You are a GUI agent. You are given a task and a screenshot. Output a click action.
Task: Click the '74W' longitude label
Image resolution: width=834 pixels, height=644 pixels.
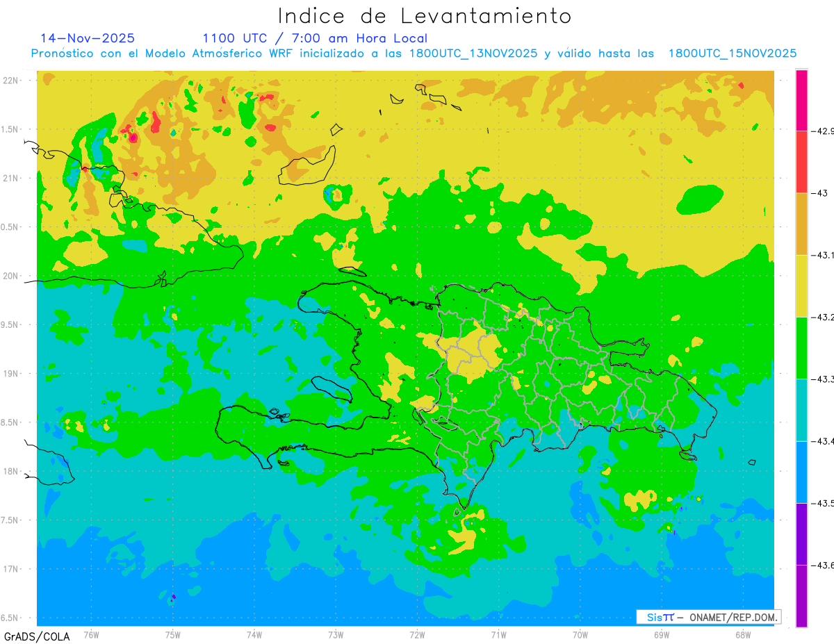[254, 634]
